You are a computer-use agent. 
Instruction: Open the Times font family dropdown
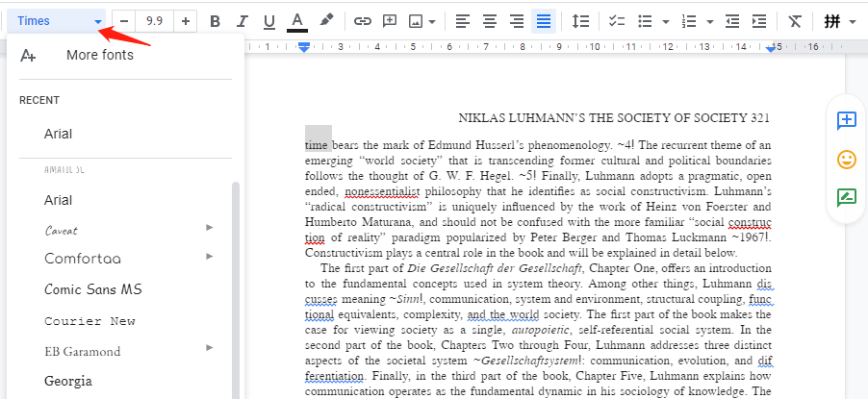(x=58, y=21)
